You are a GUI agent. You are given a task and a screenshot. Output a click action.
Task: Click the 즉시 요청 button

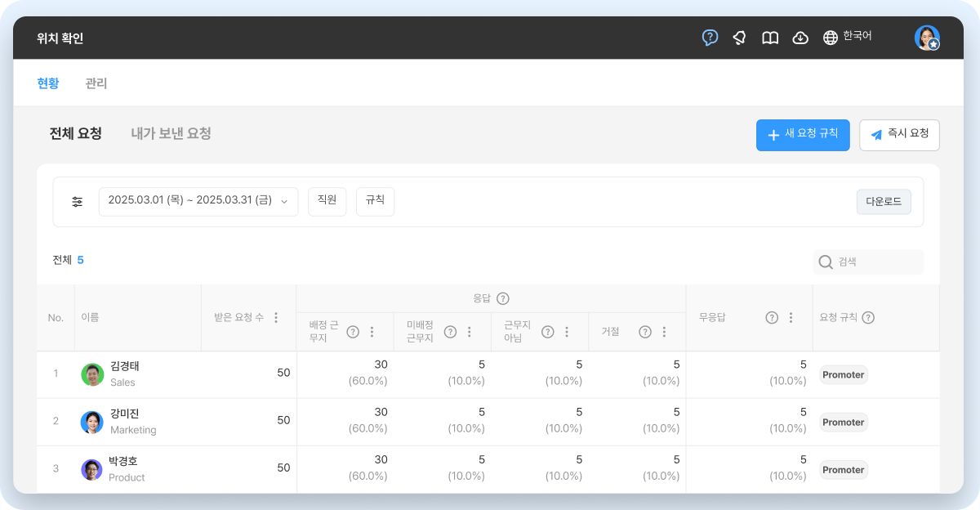click(x=899, y=135)
